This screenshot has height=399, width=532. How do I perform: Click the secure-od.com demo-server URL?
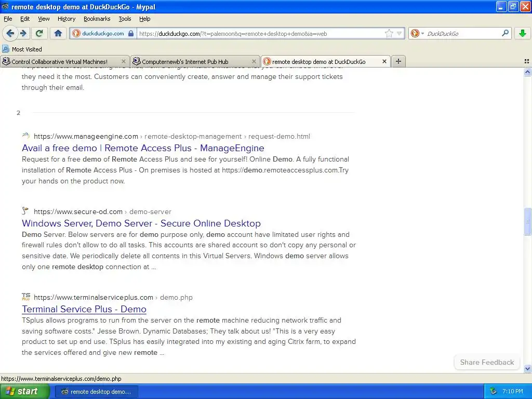tap(102, 212)
